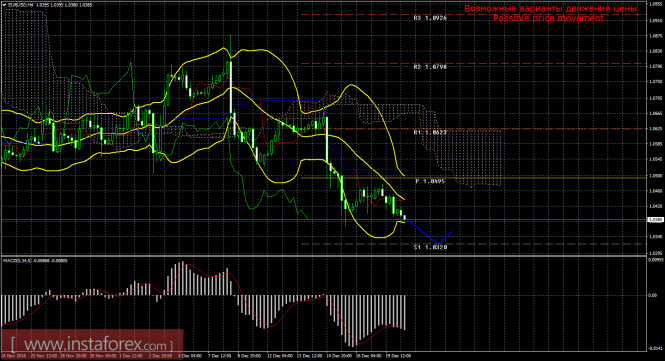Click the R1 1.0623 level label
The height and width of the screenshot is (361, 665).
point(430,132)
